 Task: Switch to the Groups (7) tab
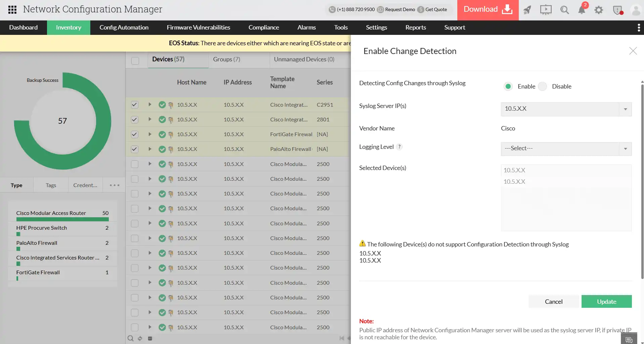[x=227, y=59]
